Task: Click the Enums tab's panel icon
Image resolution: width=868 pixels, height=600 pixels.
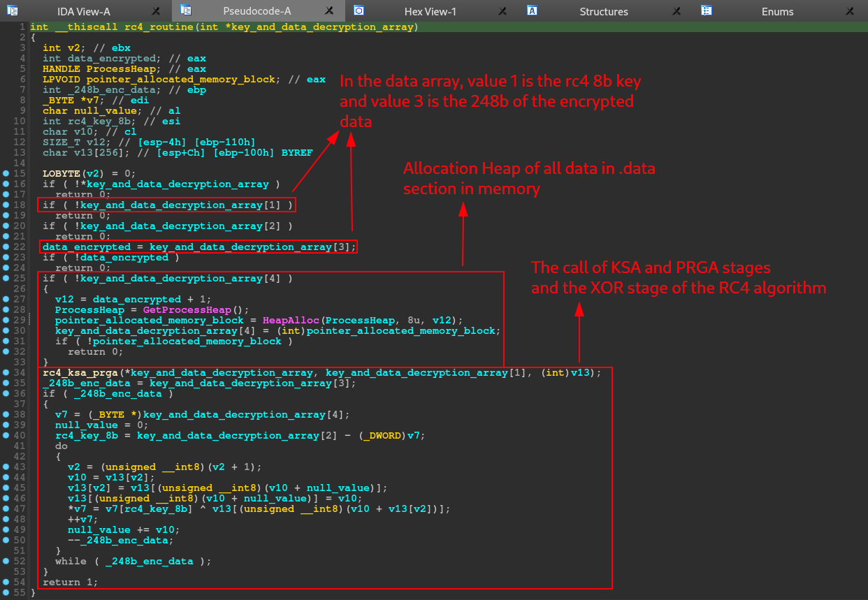Action: pyautogui.click(x=706, y=10)
